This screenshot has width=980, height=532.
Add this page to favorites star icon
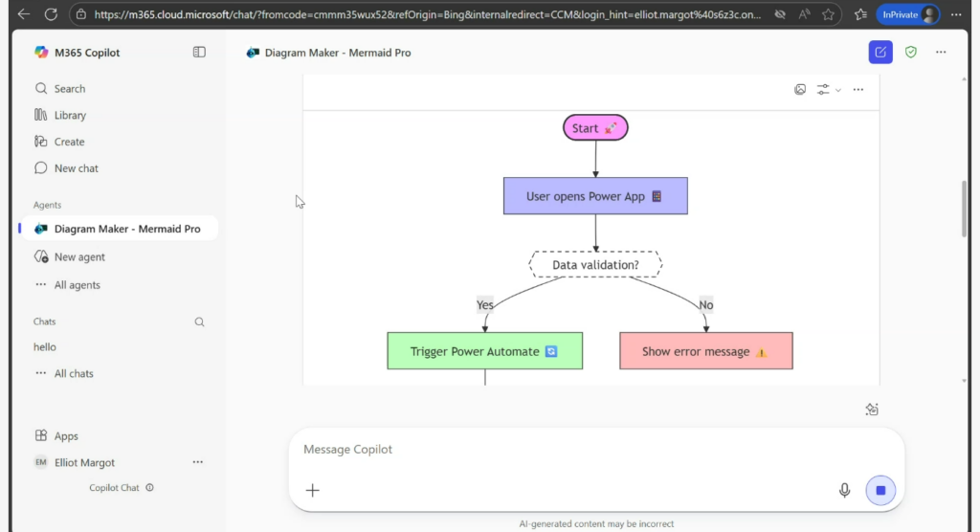tap(828, 14)
